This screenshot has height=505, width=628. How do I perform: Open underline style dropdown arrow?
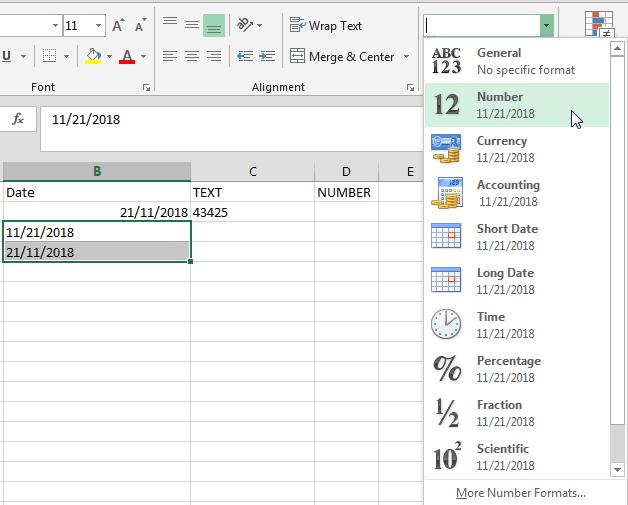24,56
